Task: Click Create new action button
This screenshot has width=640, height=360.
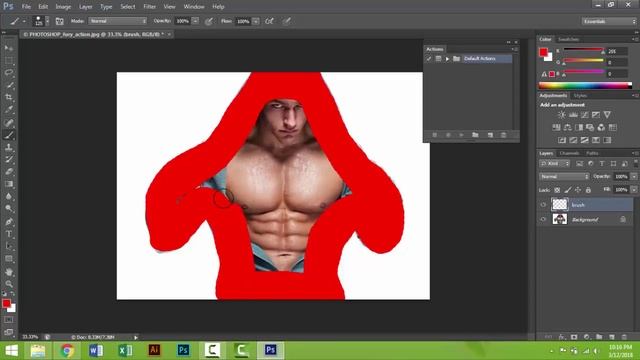Action: [490, 135]
